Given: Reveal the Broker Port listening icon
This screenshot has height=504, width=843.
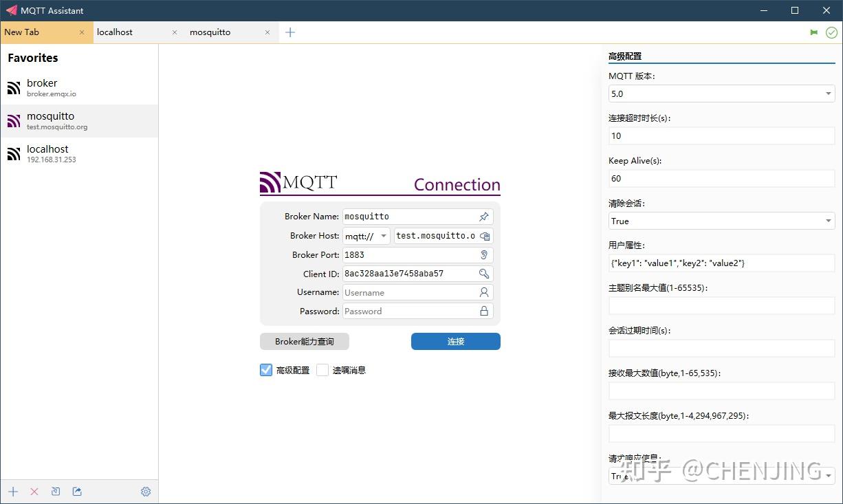Looking at the screenshot, I should pos(485,254).
